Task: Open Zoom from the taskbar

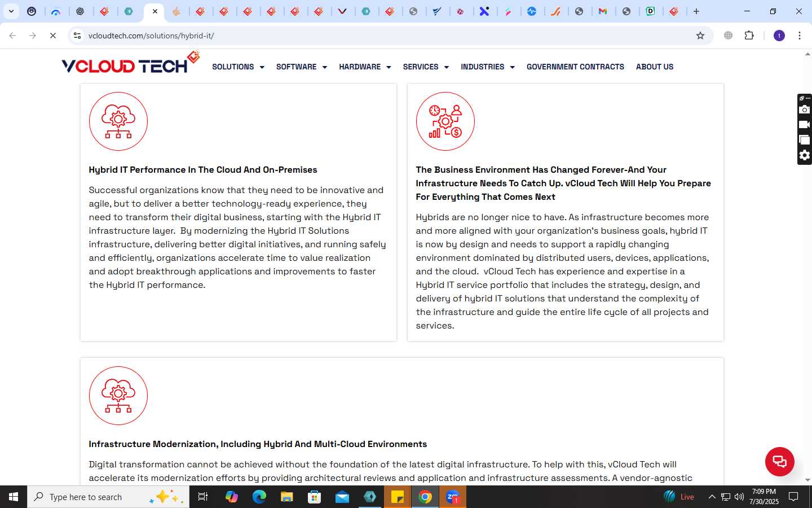Action: 453,497
